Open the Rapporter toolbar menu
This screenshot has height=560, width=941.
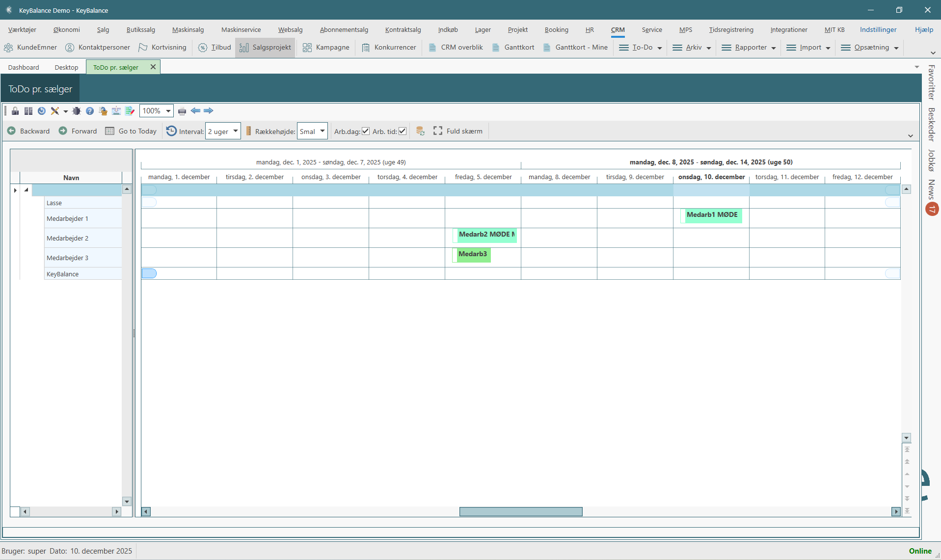749,48
